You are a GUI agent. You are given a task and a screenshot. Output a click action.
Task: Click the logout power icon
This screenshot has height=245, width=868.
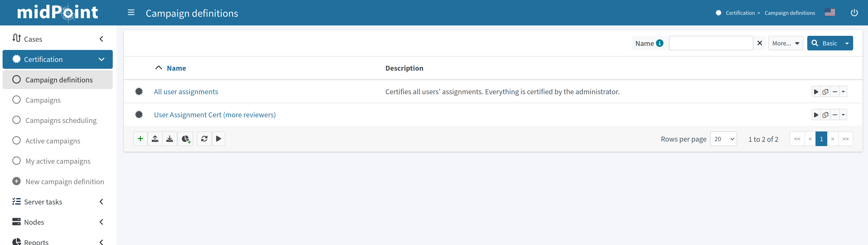coord(854,13)
